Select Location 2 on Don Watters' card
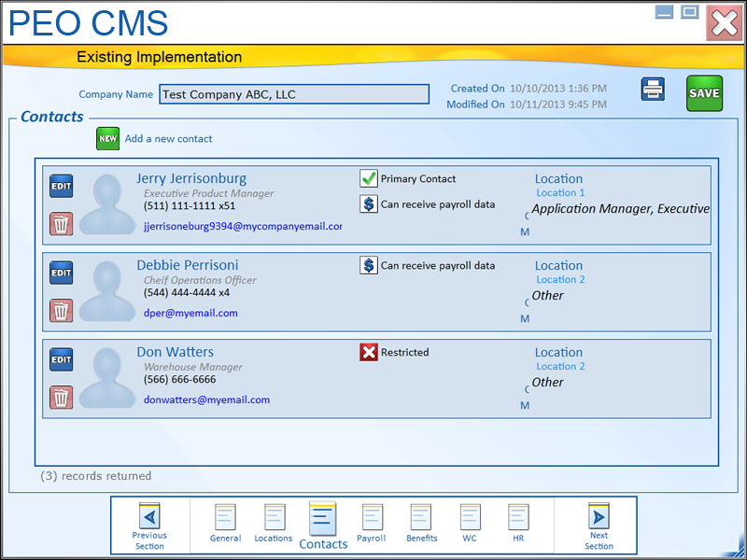747x560 pixels. [x=560, y=366]
